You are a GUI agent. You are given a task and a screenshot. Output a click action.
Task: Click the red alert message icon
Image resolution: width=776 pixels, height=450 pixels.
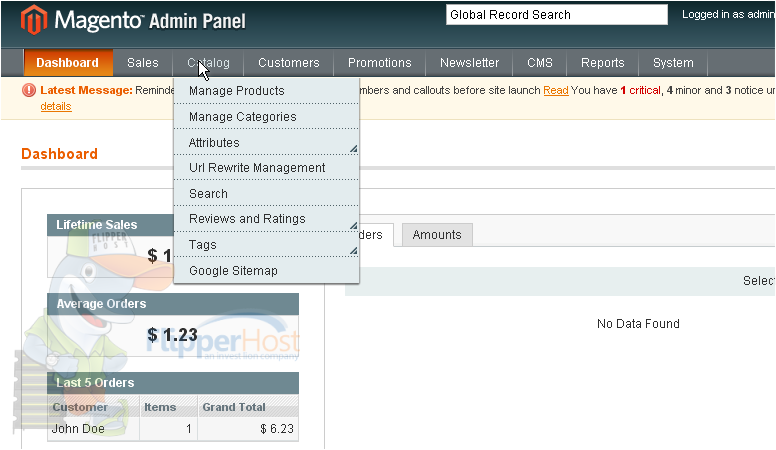point(29,90)
